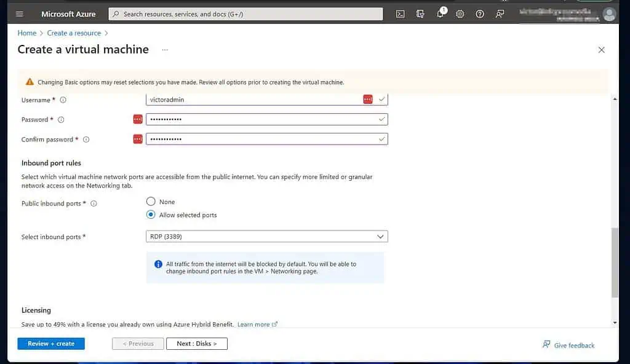Go to Home via the breadcrumb
Viewport: 630px width, 364px height.
pyautogui.click(x=26, y=33)
